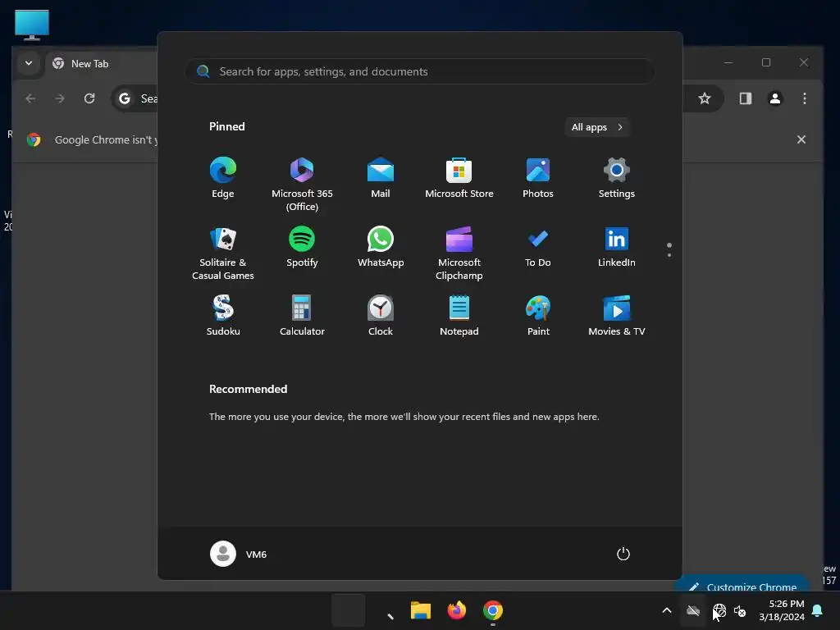The width and height of the screenshot is (840, 630).
Task: Open File Explorer from the taskbar
Action: pos(421,610)
